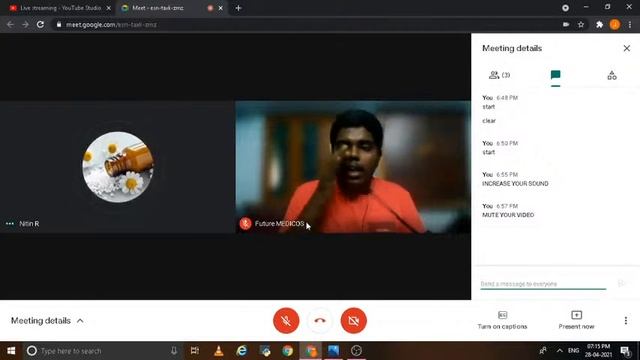Screen dimensions: 640x360
Task: Open the Photos app icon on the taskbar
Action: point(333,351)
